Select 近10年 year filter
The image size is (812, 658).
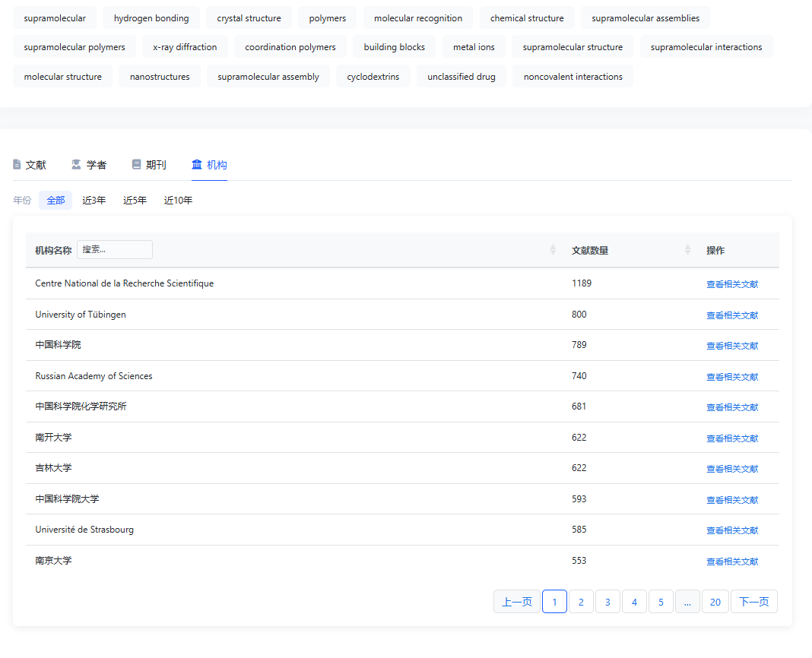coord(178,201)
